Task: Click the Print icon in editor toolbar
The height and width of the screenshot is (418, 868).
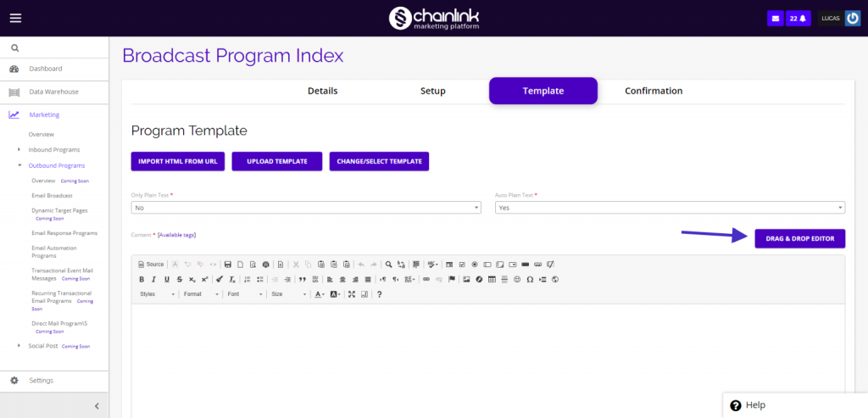Action: coord(265,264)
